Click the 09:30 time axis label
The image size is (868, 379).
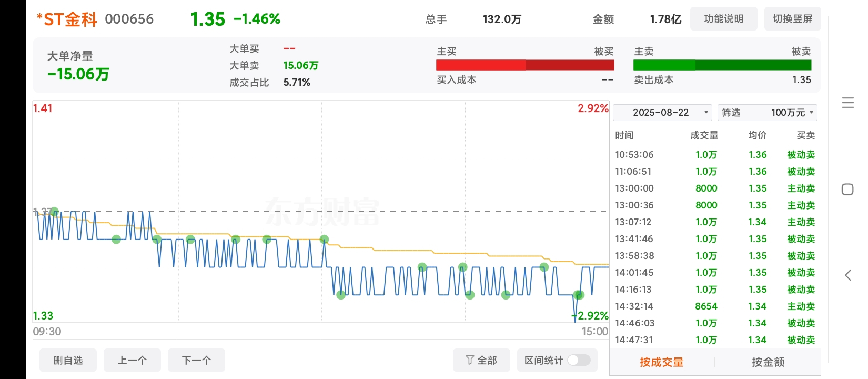click(x=47, y=332)
